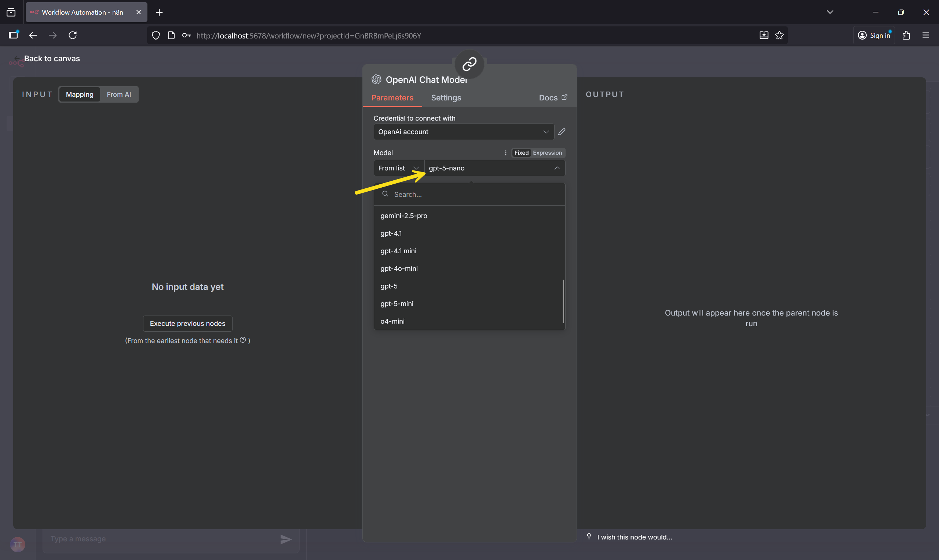Open the list all tabs chevron
Viewport: 939px width, 560px height.
(830, 12)
